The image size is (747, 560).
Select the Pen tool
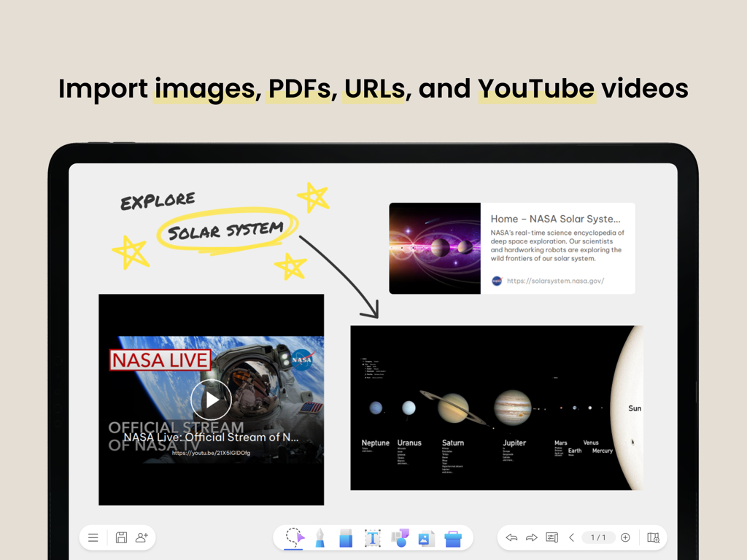click(320, 538)
